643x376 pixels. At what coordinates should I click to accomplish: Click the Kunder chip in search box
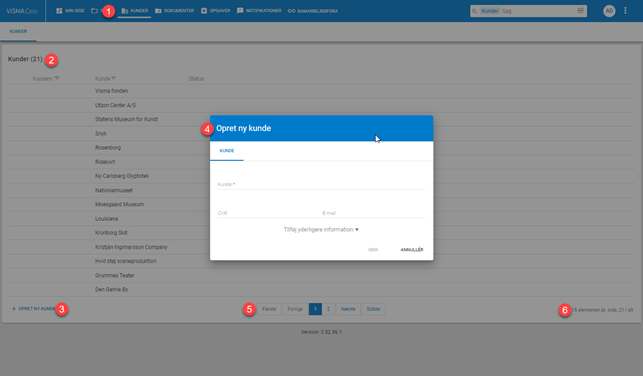(490, 11)
